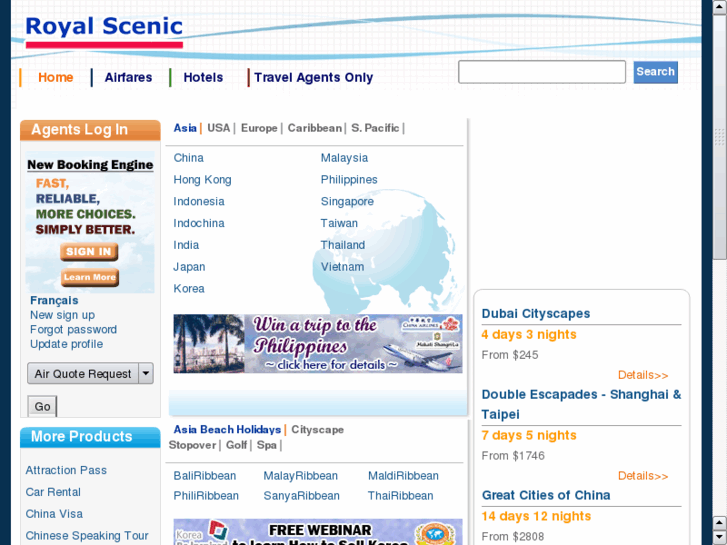This screenshot has width=727, height=545.
Task: Open the Dubai Cityscapes package title
Action: coord(536,314)
